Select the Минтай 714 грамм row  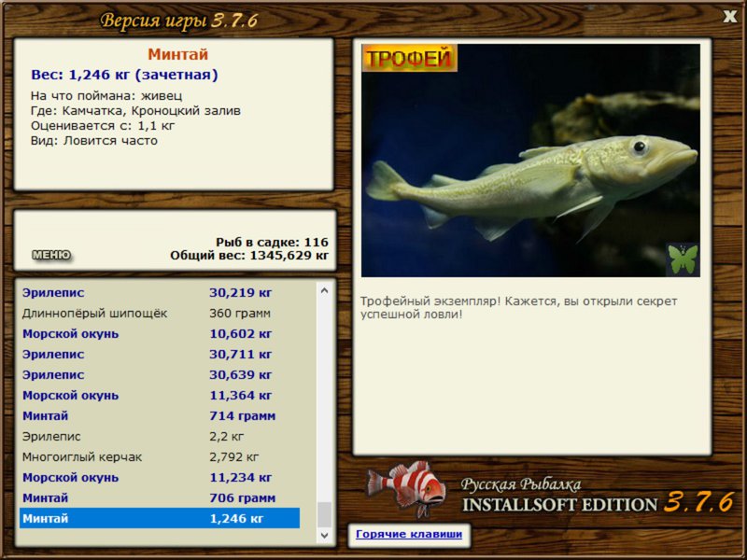tap(160, 415)
